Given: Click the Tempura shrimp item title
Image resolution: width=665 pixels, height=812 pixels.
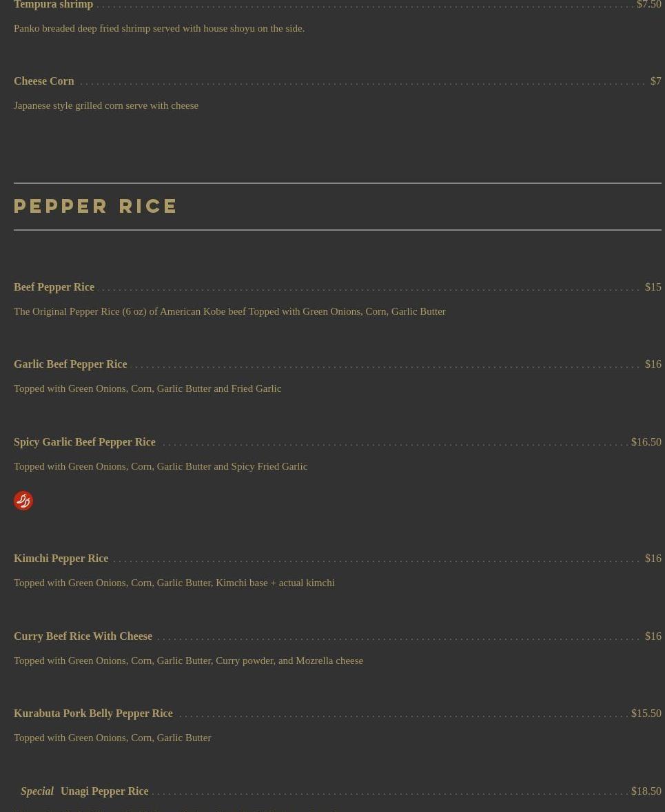Looking at the screenshot, I should (x=53, y=5).
